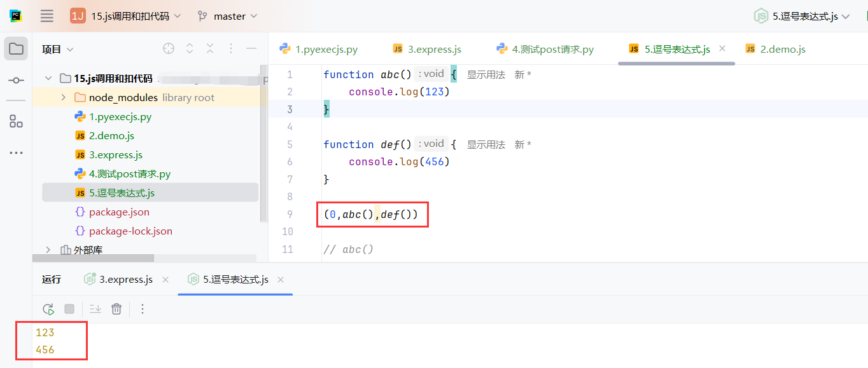Close the 3.express.js run tab
The width and height of the screenshot is (868, 368).
pyautogui.click(x=165, y=280)
